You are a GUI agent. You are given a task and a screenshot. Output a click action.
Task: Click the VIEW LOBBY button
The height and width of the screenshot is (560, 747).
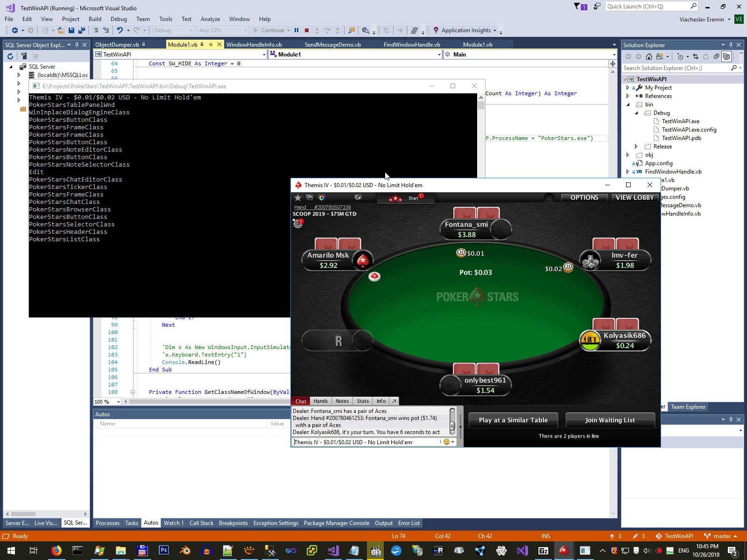[x=635, y=197]
